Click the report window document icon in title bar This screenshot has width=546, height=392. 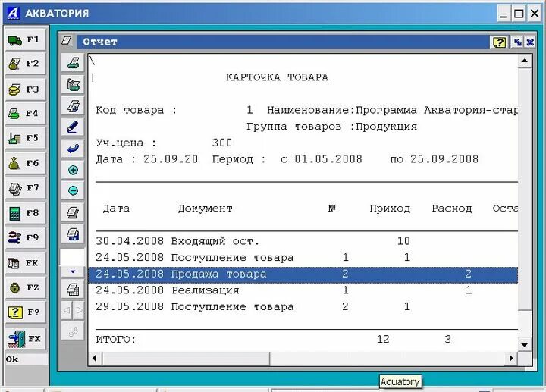pyautogui.click(x=67, y=41)
